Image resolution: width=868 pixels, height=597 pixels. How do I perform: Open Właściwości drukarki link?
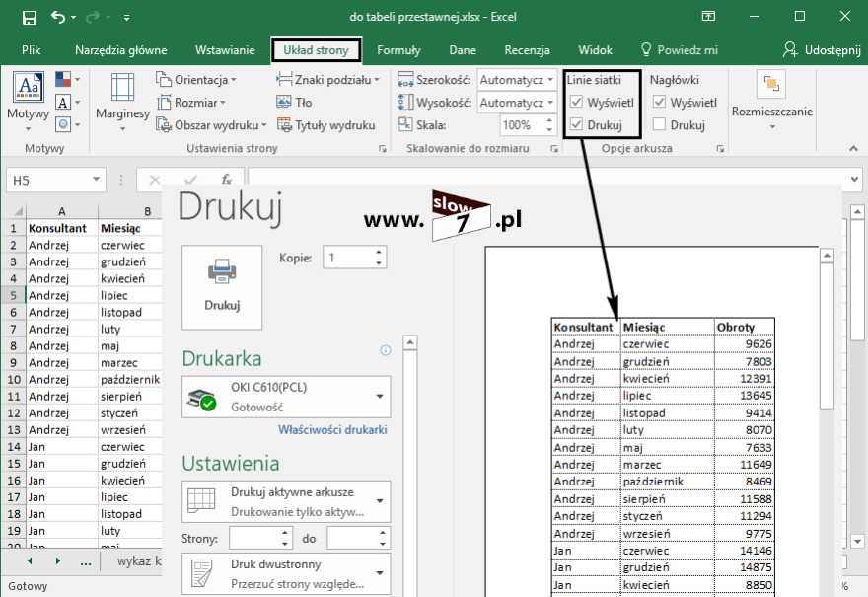coord(332,430)
